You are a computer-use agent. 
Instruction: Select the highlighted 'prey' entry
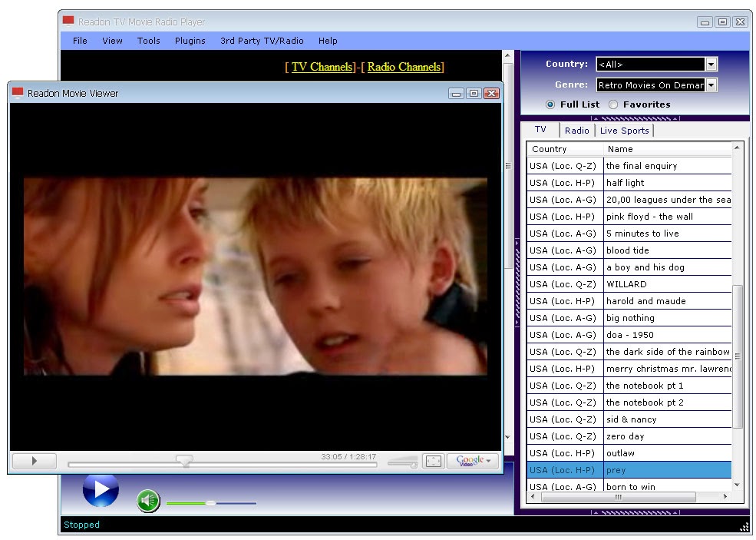(629, 470)
